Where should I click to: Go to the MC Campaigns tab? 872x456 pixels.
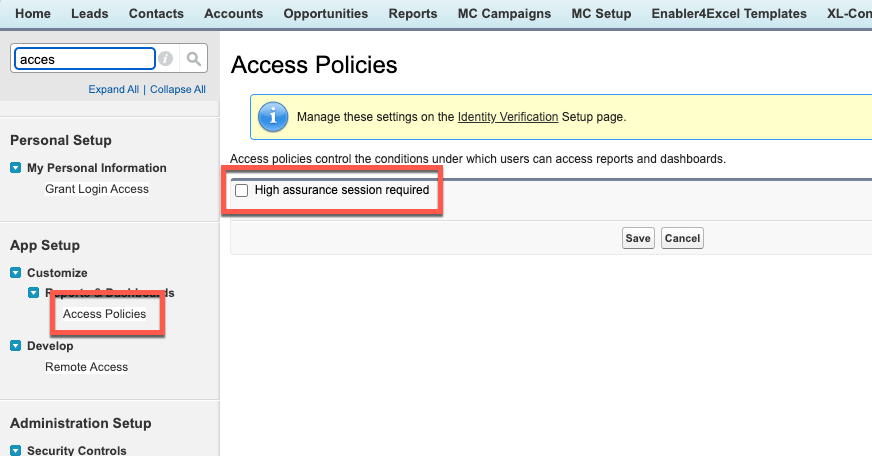pyautogui.click(x=504, y=13)
